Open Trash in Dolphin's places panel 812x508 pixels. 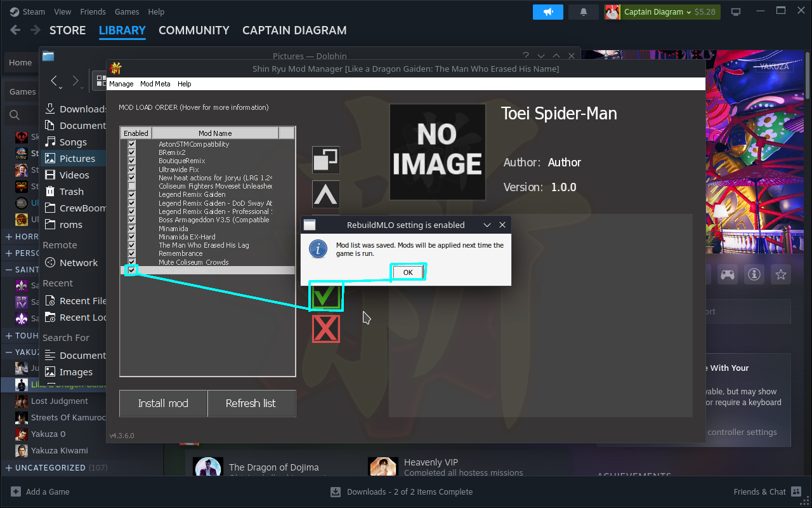[x=73, y=192]
